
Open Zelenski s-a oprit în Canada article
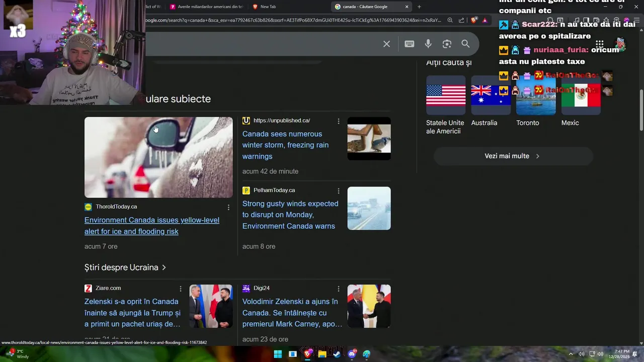click(132, 313)
